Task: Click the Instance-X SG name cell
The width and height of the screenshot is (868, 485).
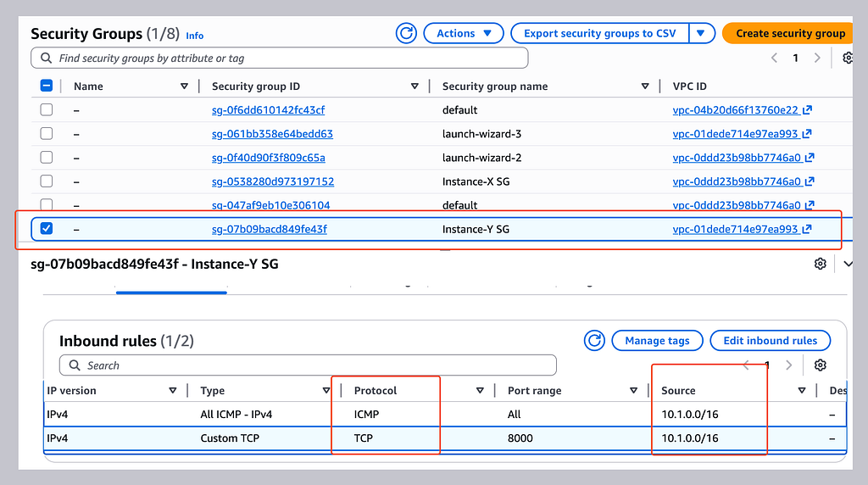Action: coord(476,181)
